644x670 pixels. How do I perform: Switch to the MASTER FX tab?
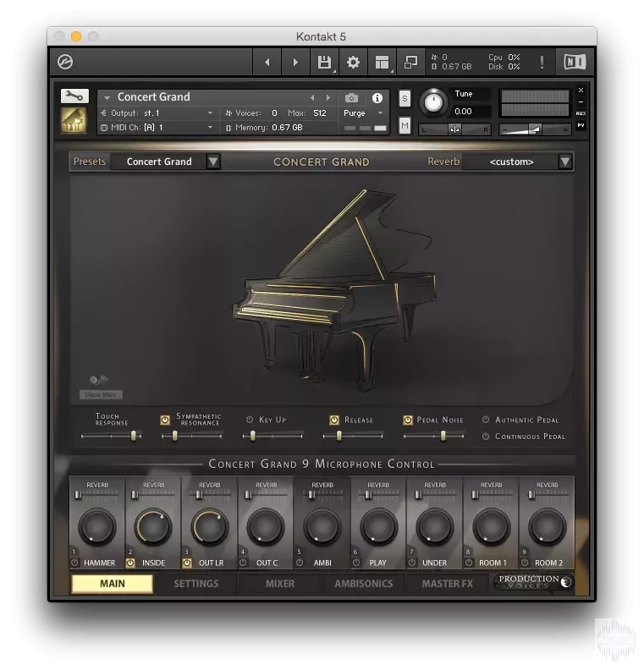point(448,584)
